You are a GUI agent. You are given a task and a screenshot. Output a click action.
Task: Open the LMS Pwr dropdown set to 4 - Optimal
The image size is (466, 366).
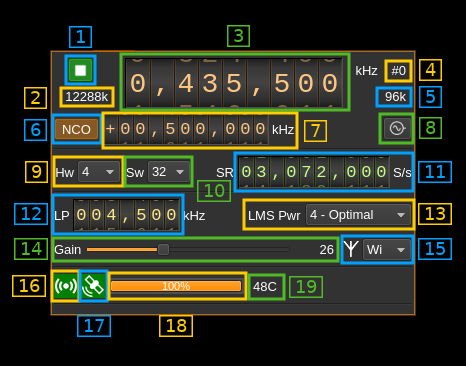click(358, 215)
